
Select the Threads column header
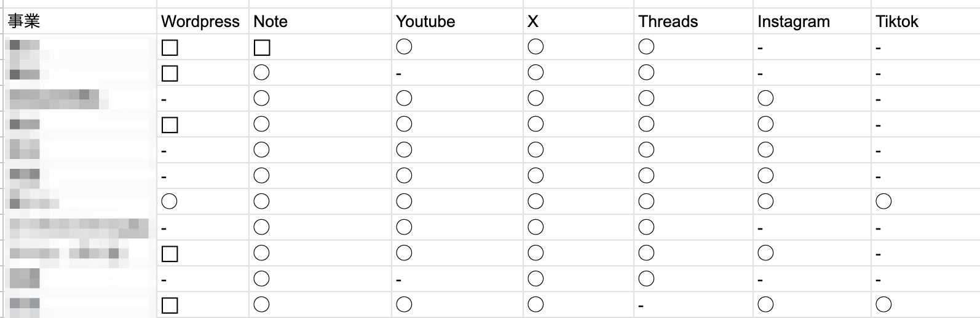tap(694, 21)
